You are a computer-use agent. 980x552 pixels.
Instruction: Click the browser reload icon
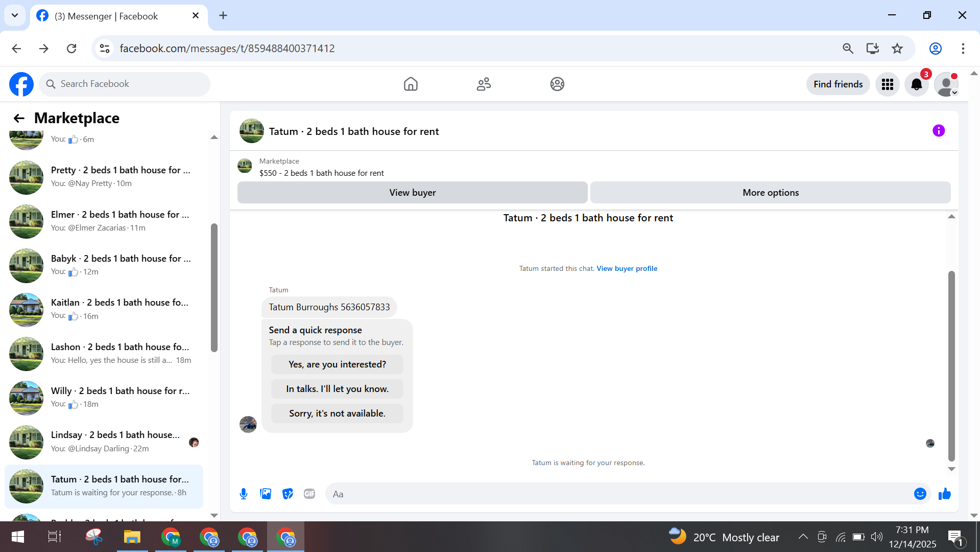(x=71, y=49)
